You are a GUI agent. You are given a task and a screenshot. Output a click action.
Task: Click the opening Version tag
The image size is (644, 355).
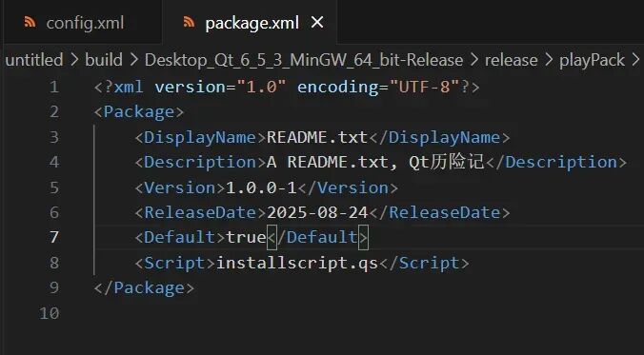click(180, 187)
